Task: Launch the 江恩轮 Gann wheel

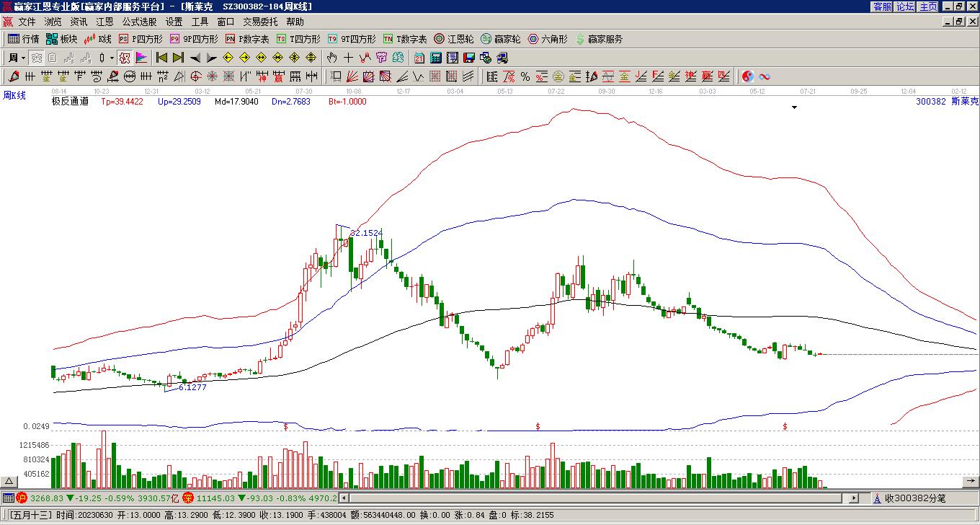Action: pos(454,39)
